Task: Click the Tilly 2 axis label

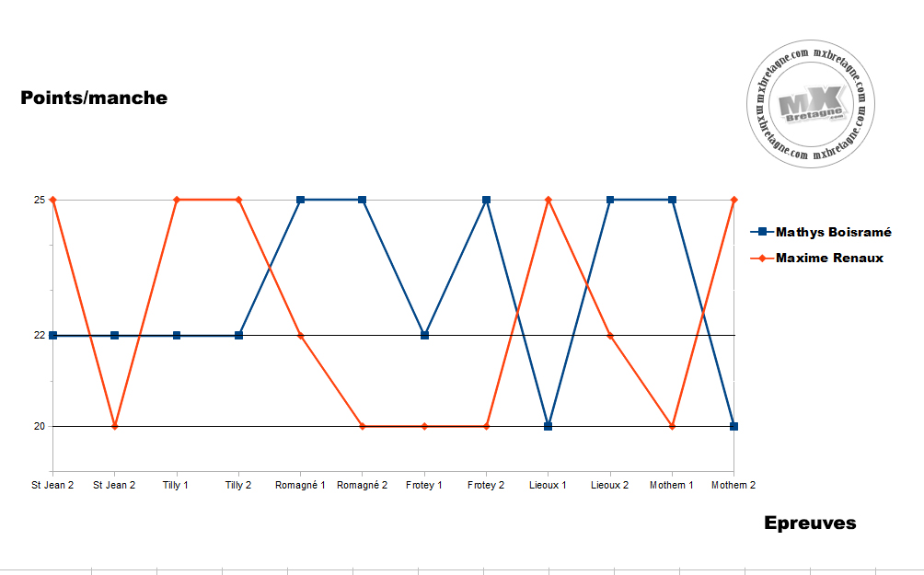Action: point(238,485)
